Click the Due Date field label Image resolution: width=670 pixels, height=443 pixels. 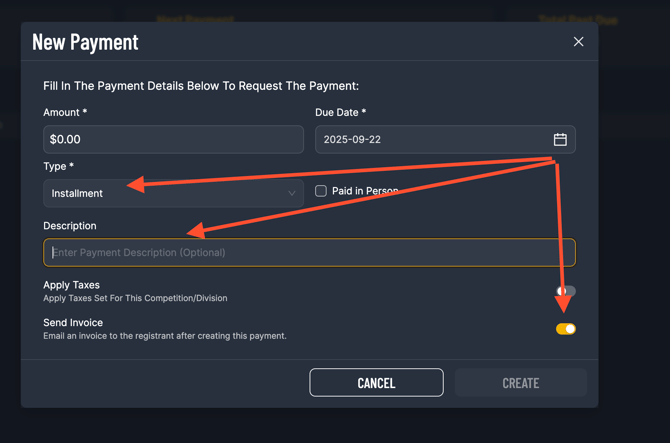tap(341, 112)
